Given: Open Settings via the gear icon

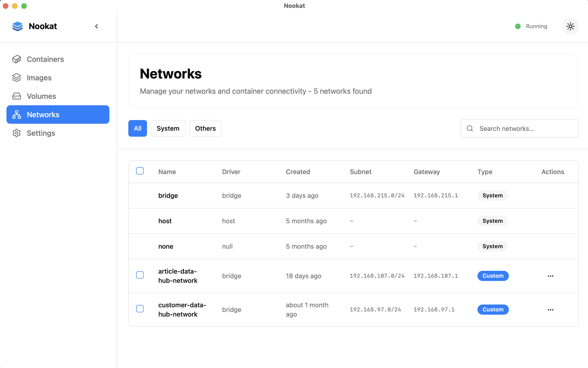Looking at the screenshot, I should (x=17, y=133).
